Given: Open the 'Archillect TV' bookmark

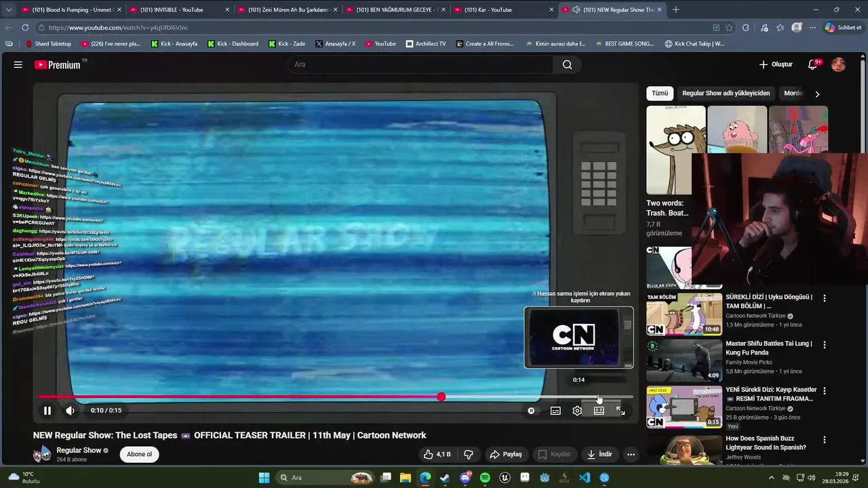Looking at the screenshot, I should pyautogui.click(x=426, y=43).
